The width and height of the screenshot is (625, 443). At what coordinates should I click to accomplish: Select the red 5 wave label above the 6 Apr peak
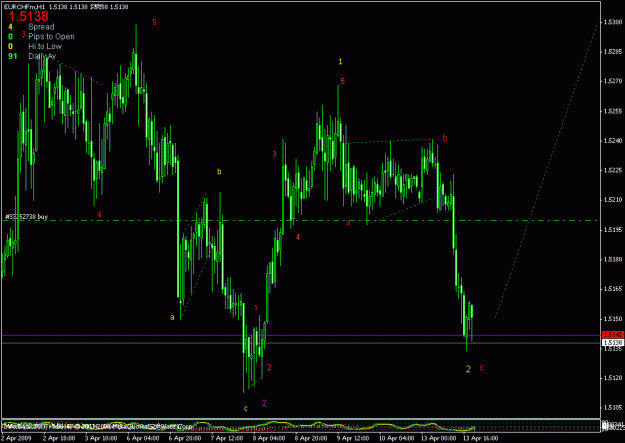154,22
